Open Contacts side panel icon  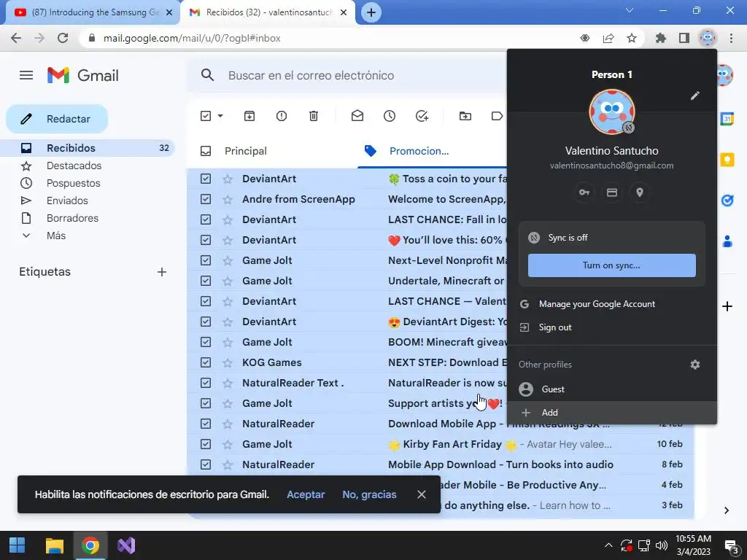tap(727, 241)
